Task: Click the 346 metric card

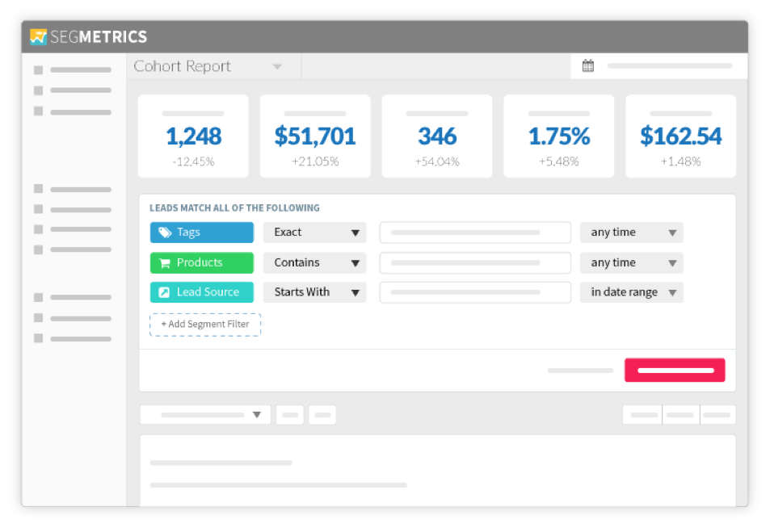Action: click(x=437, y=136)
